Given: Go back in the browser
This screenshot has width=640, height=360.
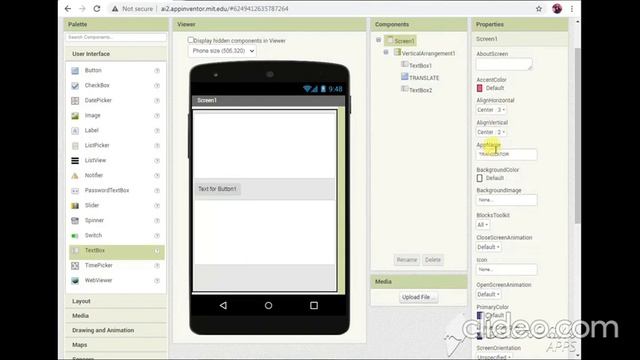Looking at the screenshot, I should [68, 9].
